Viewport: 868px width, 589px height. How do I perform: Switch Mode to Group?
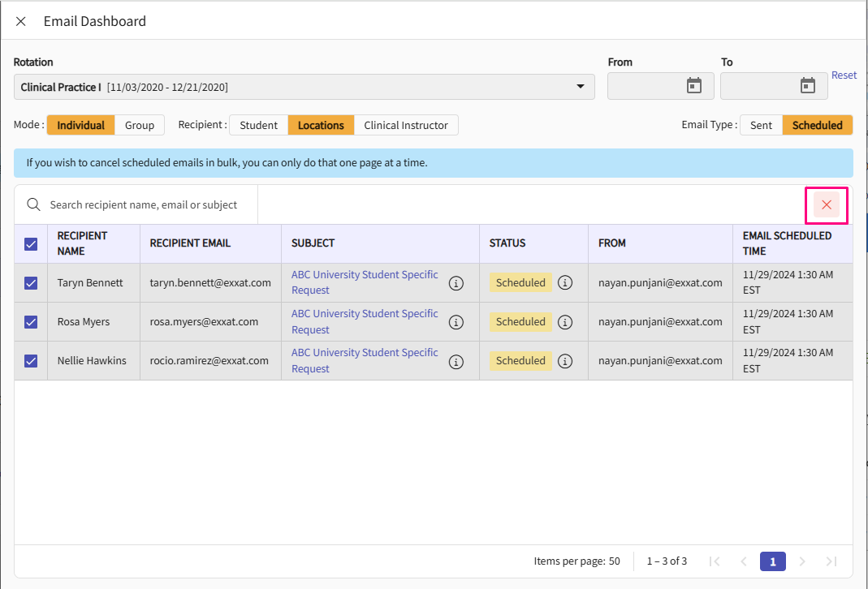[x=140, y=125]
